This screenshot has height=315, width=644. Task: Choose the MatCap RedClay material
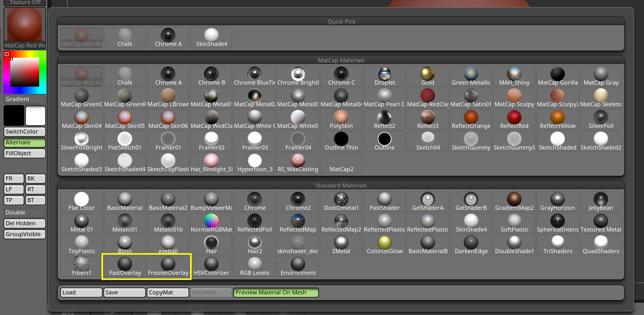tap(428, 98)
